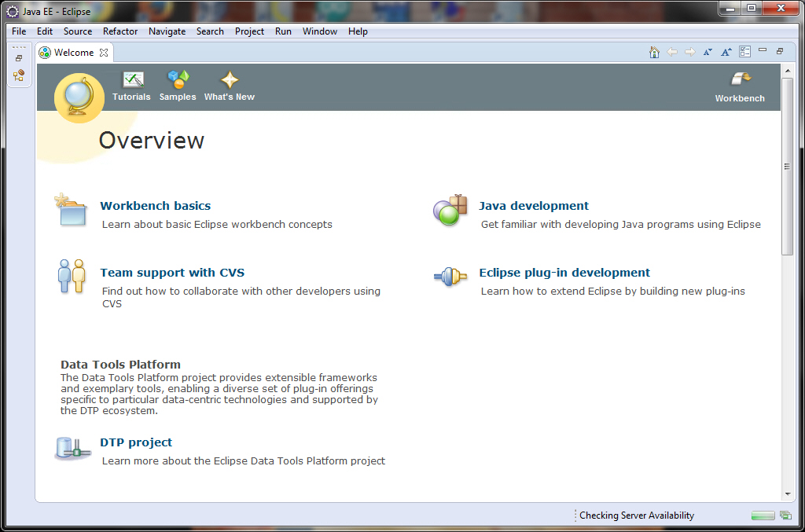
Task: Close the Welcome tab
Action: pos(104,53)
